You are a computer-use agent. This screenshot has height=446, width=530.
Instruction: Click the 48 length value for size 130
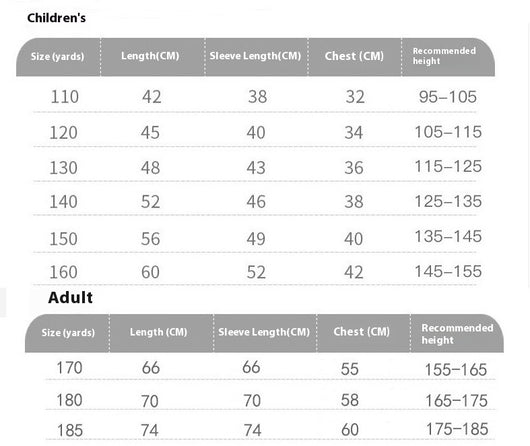150,168
